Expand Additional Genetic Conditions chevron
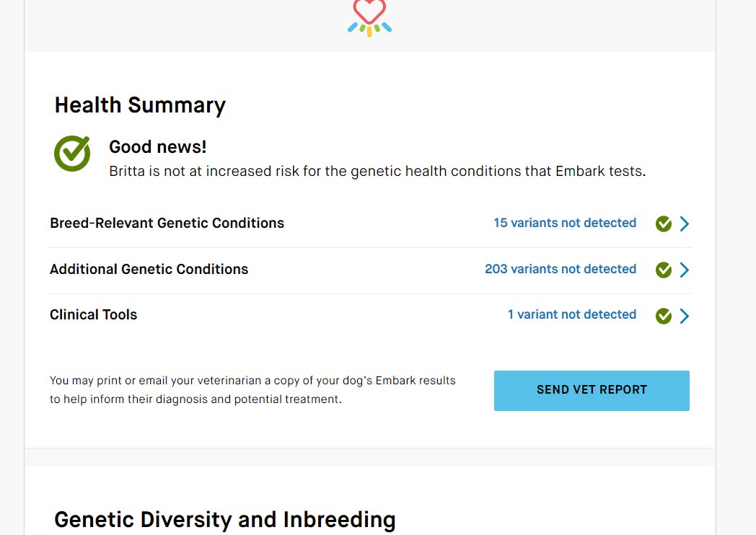This screenshot has width=756, height=535. pyautogui.click(x=684, y=270)
